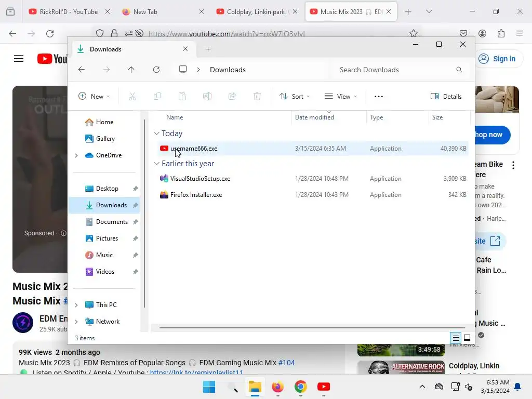List all Firefox tabs dropdown
The image size is (532, 399).
click(429, 11)
